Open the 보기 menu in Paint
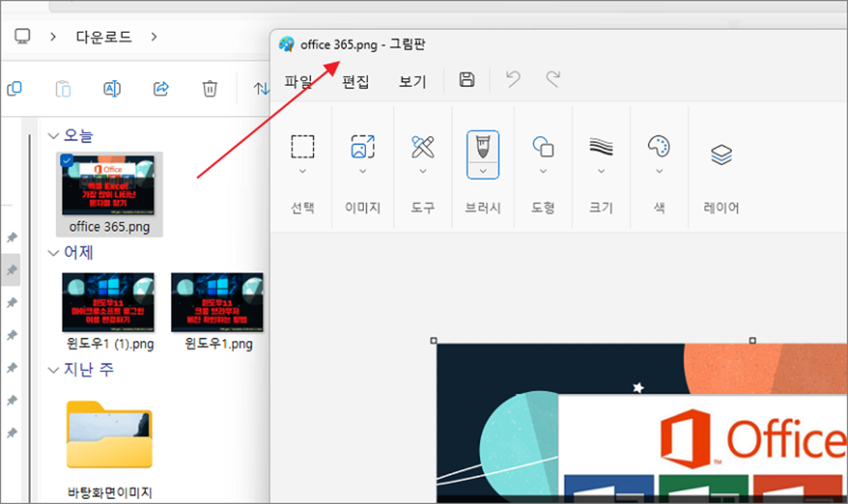 (x=413, y=82)
